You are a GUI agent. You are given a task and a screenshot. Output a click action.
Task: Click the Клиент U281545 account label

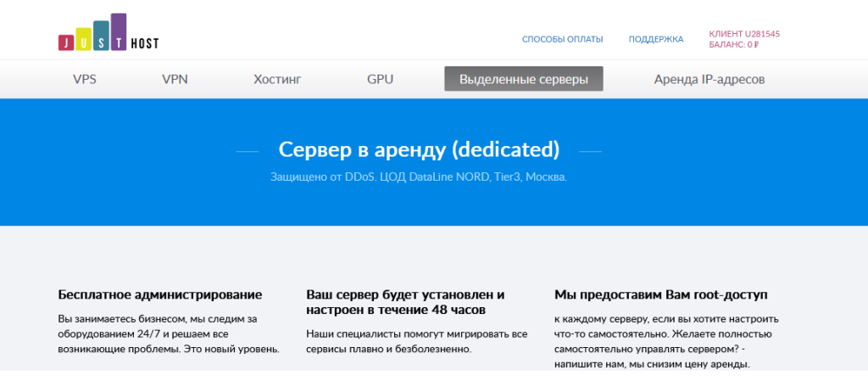pos(743,34)
